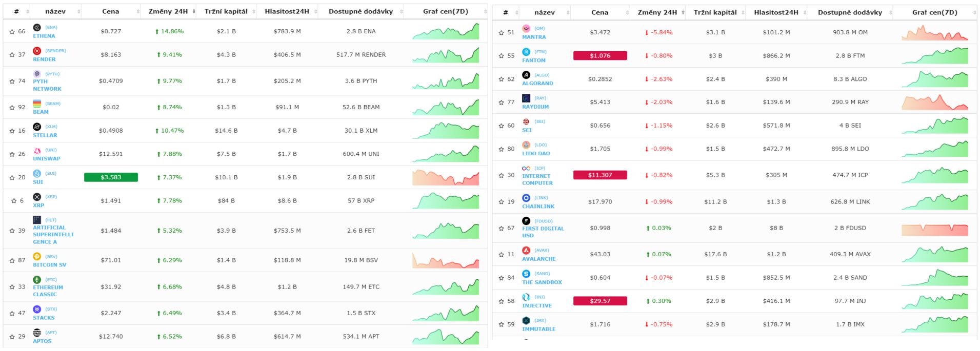Click the Raydium logo icon
Screen dimensions: 980x351
[526, 98]
